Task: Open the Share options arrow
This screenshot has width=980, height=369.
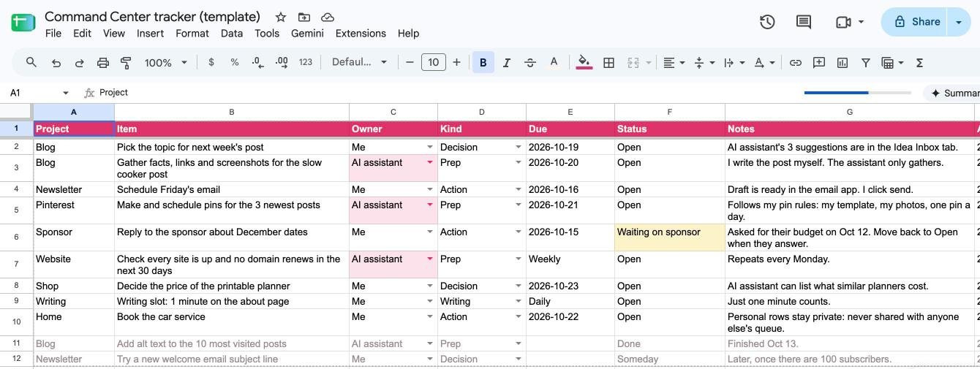Action: point(959,22)
